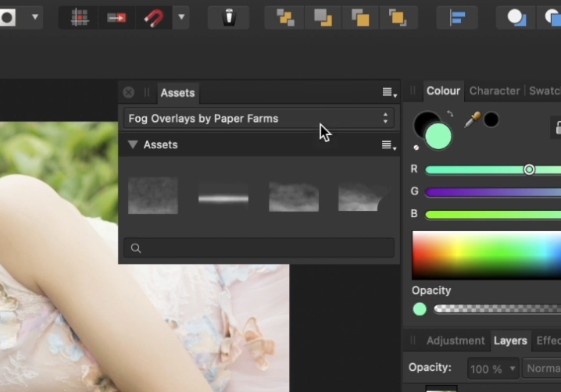Open the Assets panel preferences menu icon
The width and height of the screenshot is (561, 392).
389,93
